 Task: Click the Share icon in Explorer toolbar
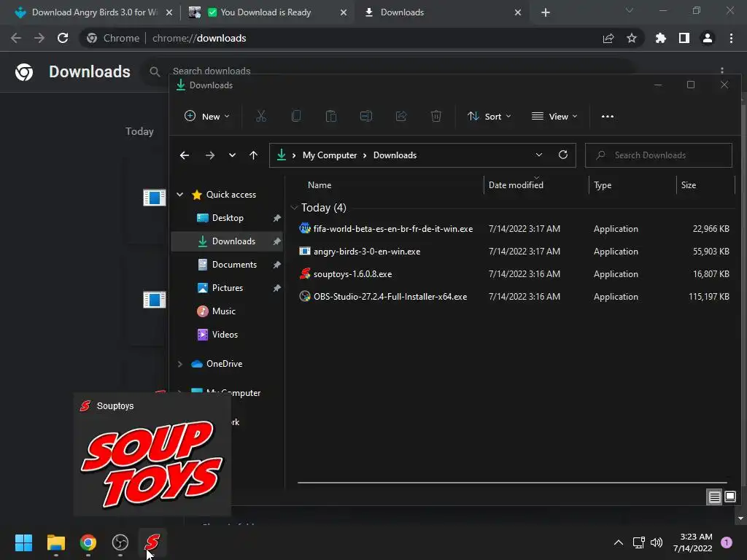[x=401, y=116]
